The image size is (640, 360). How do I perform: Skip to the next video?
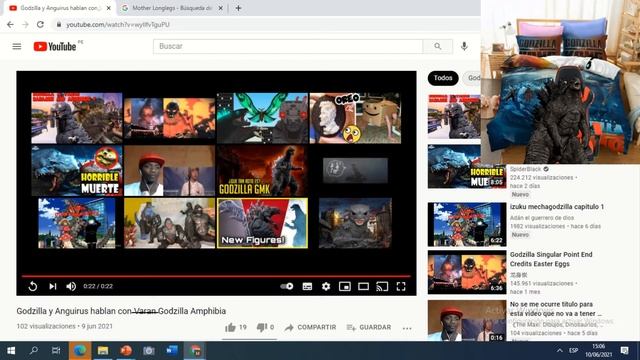point(53,287)
